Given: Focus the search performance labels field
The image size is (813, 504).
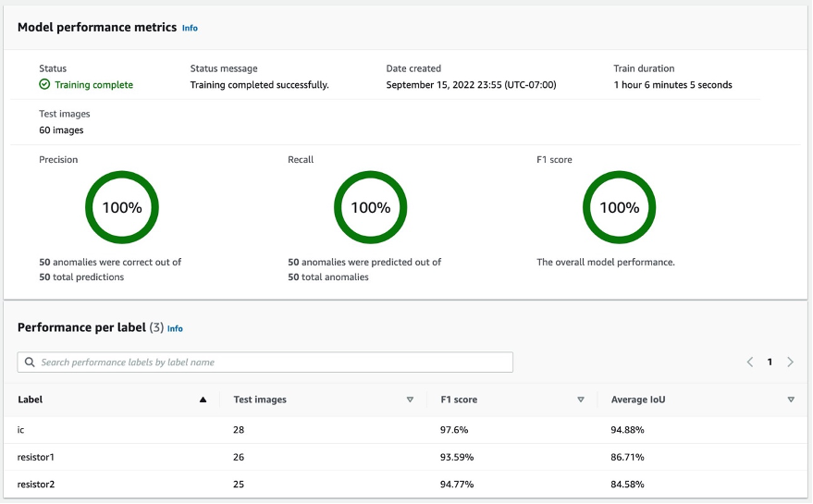Looking at the screenshot, I should pos(268,363).
